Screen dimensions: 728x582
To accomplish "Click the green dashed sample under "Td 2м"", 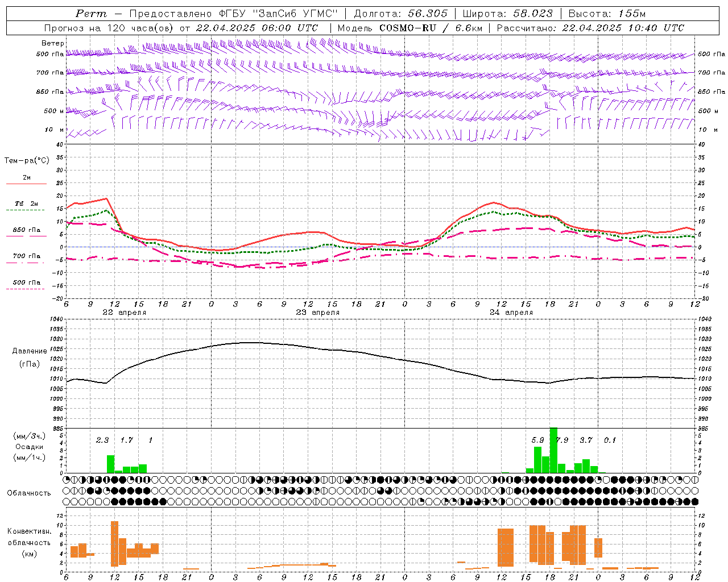I will tap(25, 210).
